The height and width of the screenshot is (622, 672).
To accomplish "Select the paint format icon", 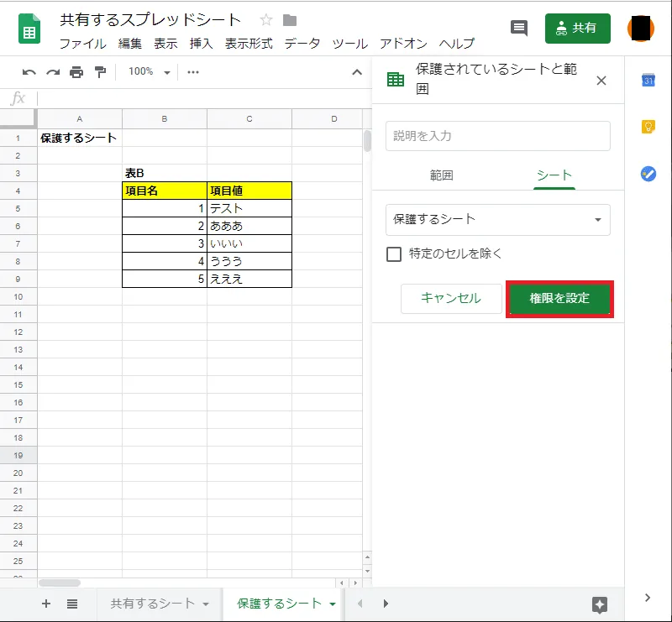I will pyautogui.click(x=100, y=72).
